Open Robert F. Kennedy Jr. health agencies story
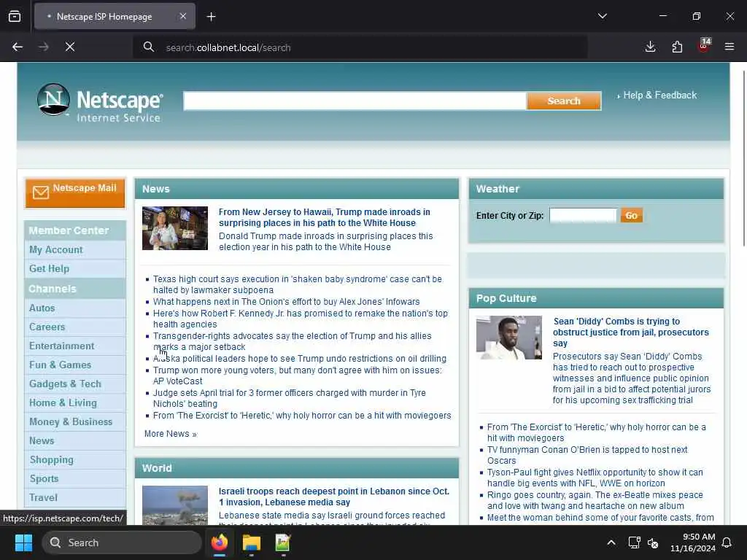Screen dimensions: 747x560 point(300,319)
